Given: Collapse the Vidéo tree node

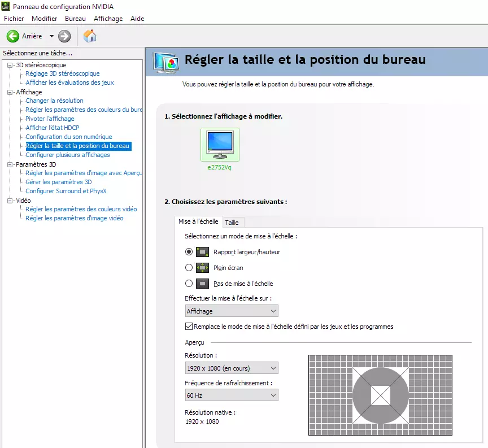Looking at the screenshot, I should coord(10,201).
